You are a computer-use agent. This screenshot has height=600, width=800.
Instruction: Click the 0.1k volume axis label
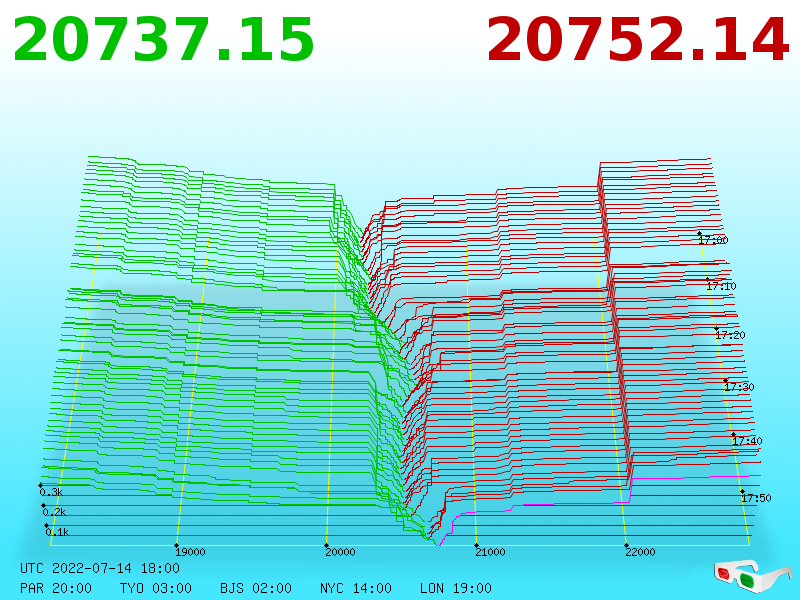pyautogui.click(x=57, y=532)
